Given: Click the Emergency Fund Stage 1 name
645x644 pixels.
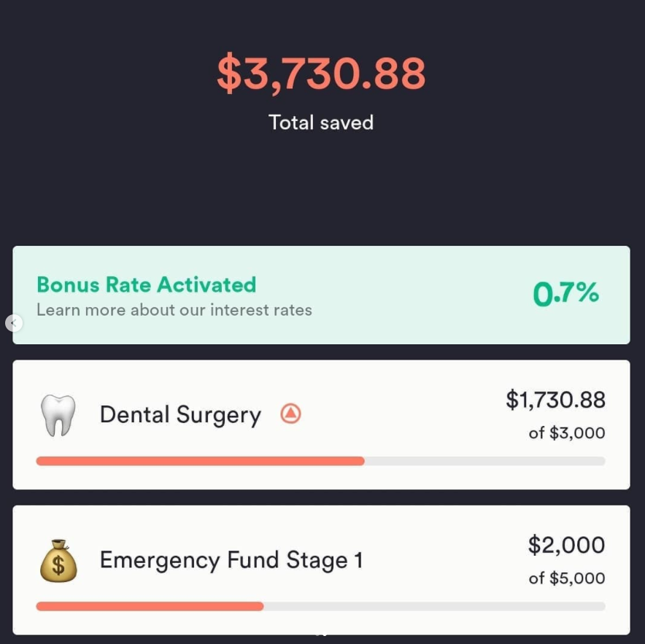Looking at the screenshot, I should click(231, 561).
